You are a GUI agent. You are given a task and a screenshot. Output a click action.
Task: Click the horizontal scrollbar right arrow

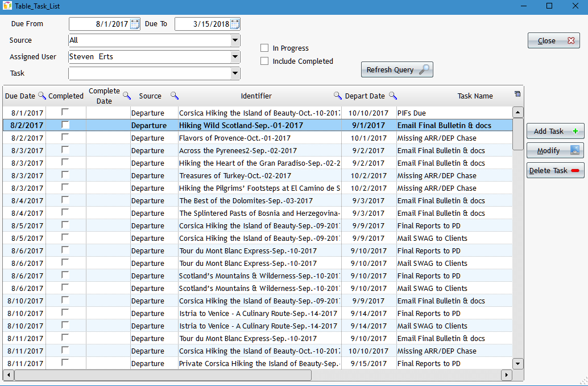pos(507,375)
